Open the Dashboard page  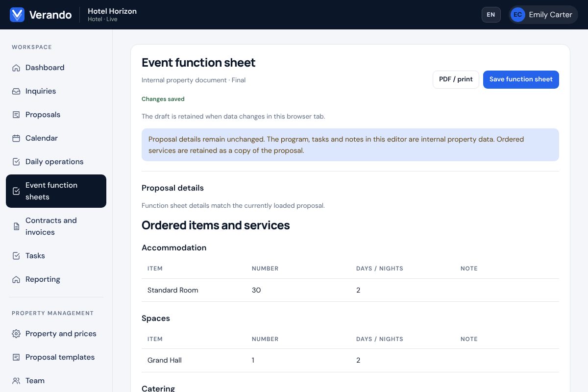(56, 68)
